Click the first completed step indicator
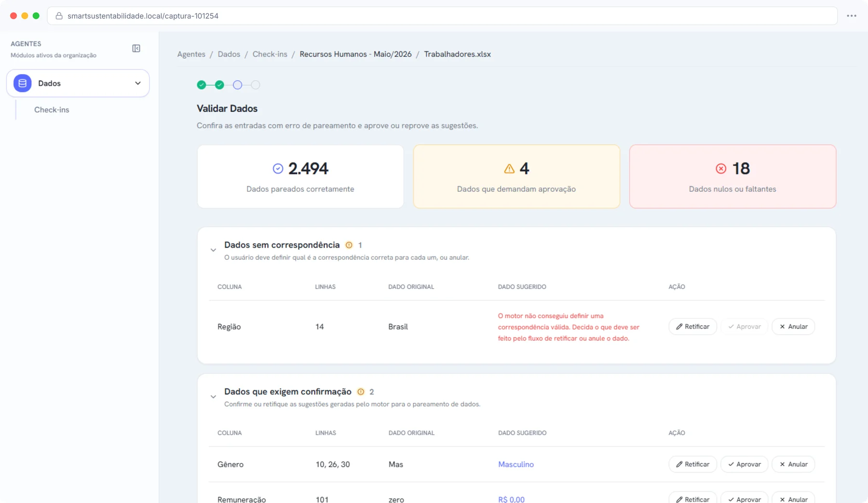The height and width of the screenshot is (503, 868). click(202, 85)
